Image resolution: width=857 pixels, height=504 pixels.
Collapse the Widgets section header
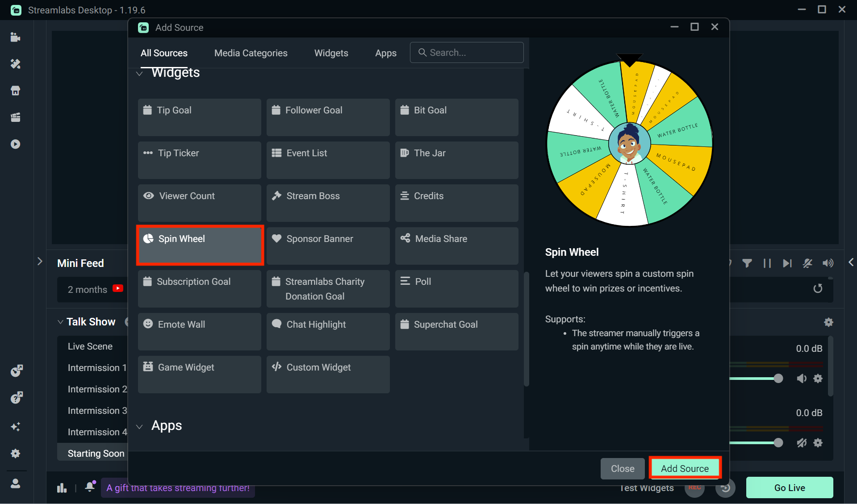click(x=139, y=74)
